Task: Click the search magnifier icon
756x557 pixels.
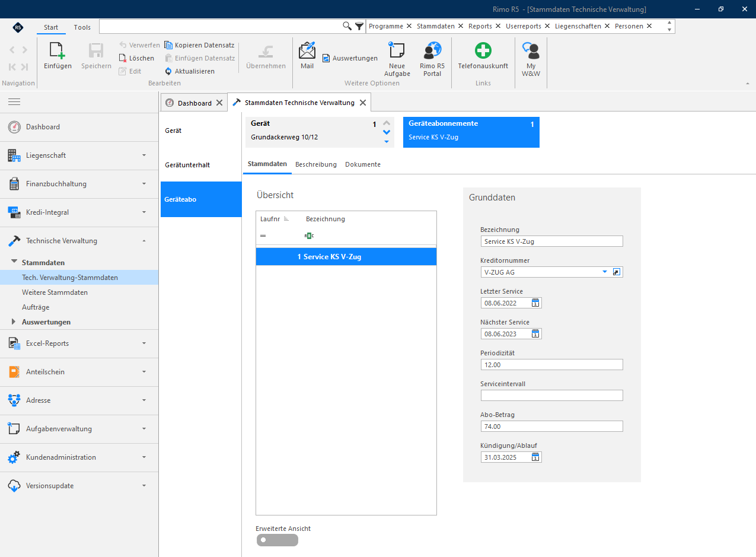Action: tap(347, 26)
